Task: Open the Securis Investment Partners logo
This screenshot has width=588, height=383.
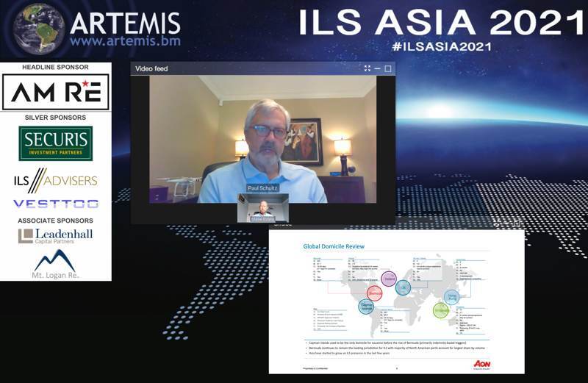Action: (56, 143)
